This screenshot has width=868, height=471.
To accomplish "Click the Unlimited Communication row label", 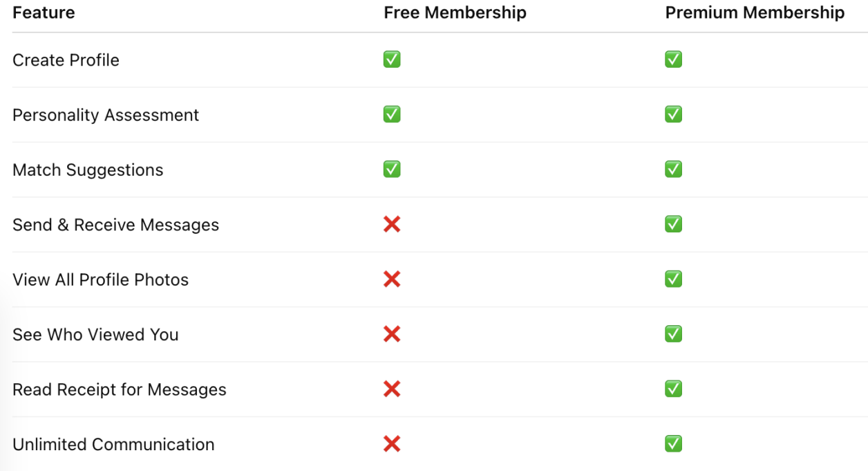I will 113,444.
